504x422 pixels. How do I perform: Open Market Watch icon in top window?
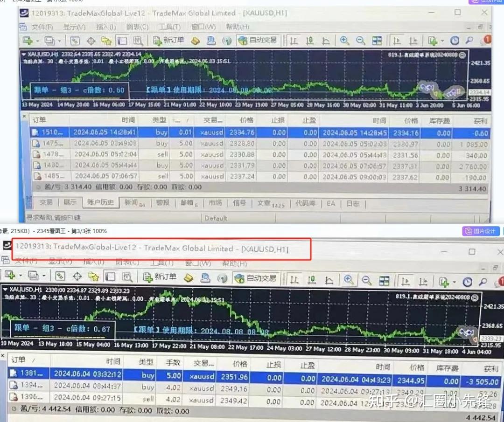[x=75, y=41]
